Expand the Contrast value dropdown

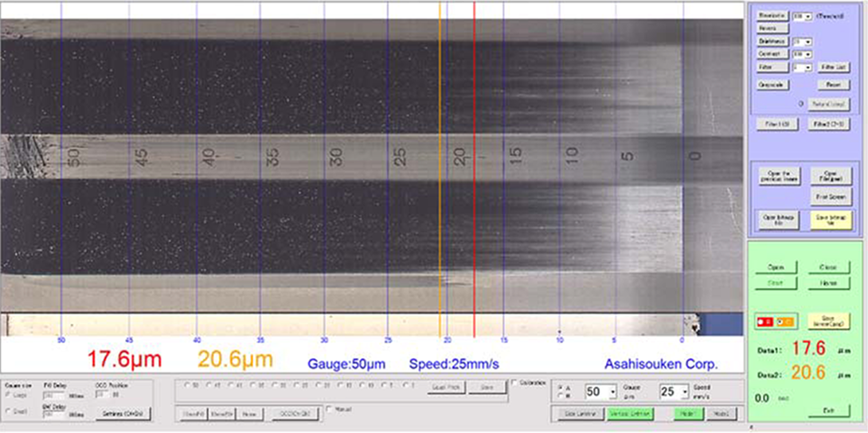pyautogui.click(x=802, y=54)
